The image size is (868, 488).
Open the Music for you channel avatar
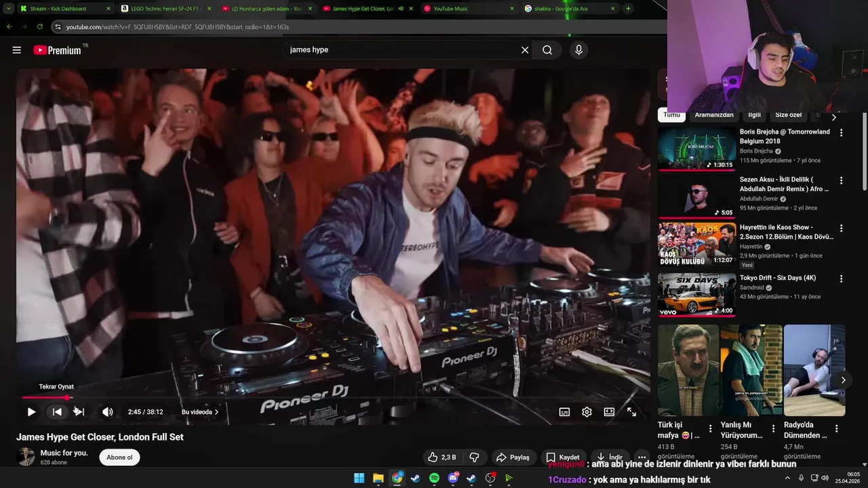tap(26, 457)
